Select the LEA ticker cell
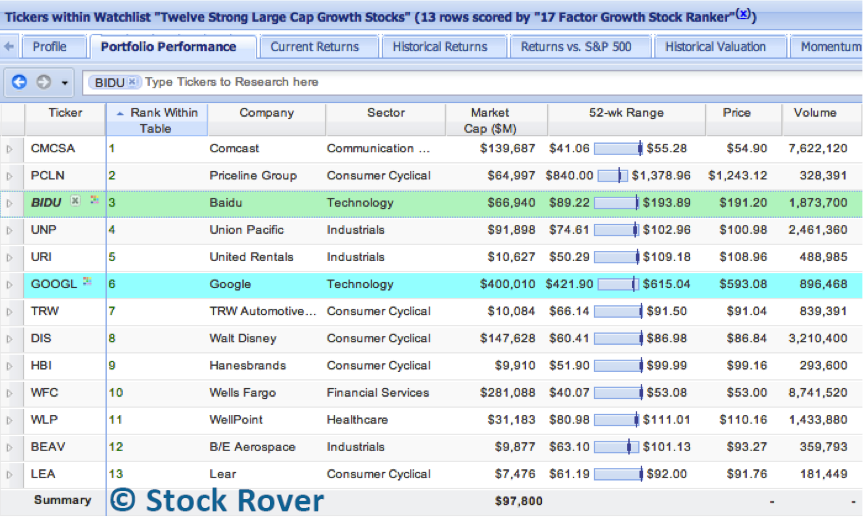Image resolution: width=863 pixels, height=517 pixels. (65, 474)
